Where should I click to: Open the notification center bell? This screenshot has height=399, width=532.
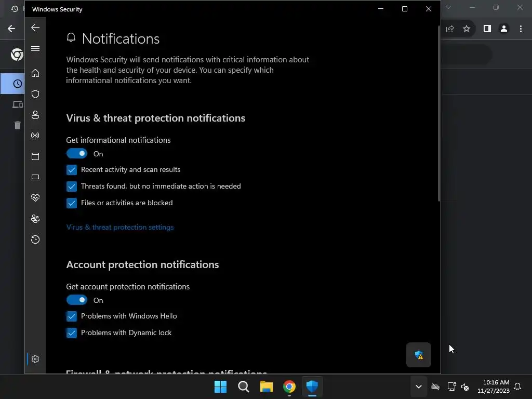[518, 387]
